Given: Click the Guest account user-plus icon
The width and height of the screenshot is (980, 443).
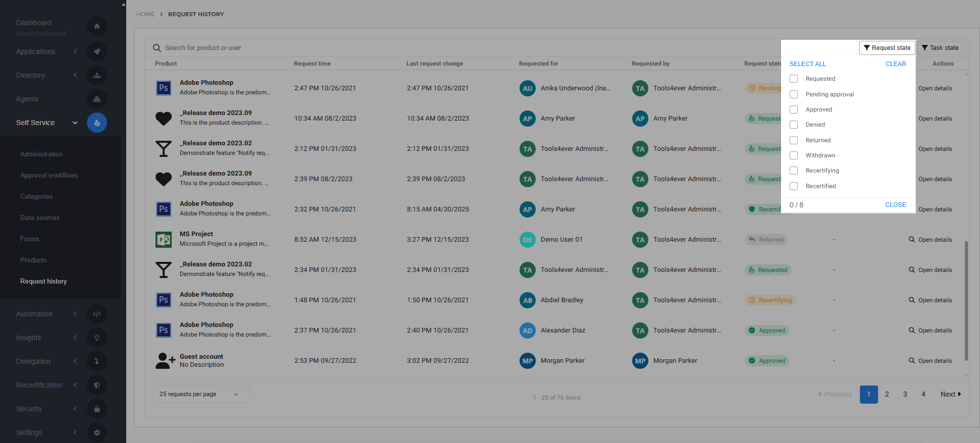Looking at the screenshot, I should [x=165, y=360].
